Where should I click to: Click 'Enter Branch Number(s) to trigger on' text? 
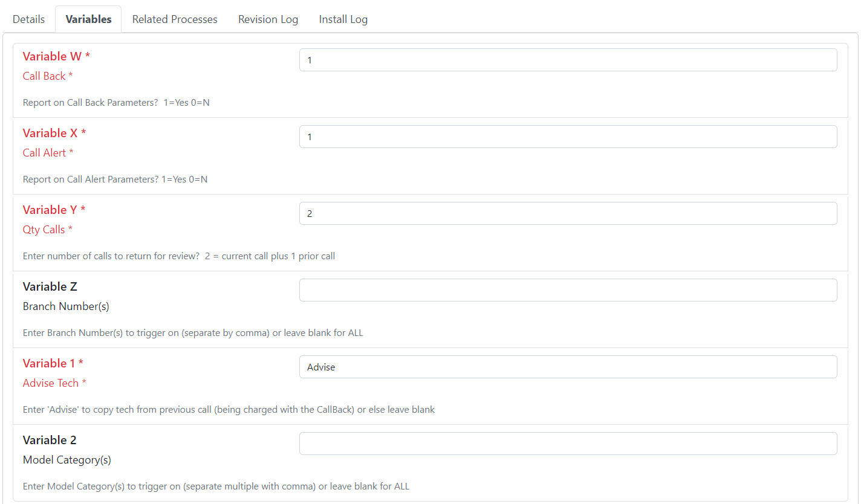pos(193,333)
